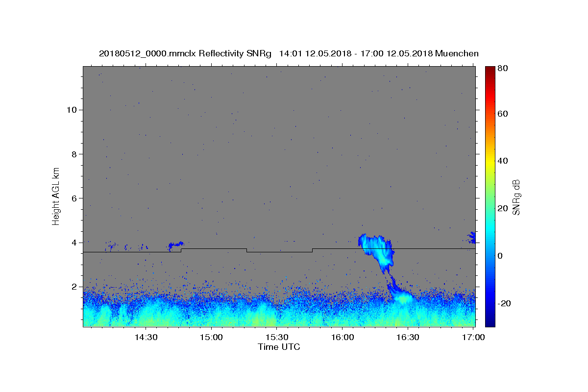Viewport: 588px width, 392px height.
Task: Click the height tick label 10
Action: [x=72, y=110]
